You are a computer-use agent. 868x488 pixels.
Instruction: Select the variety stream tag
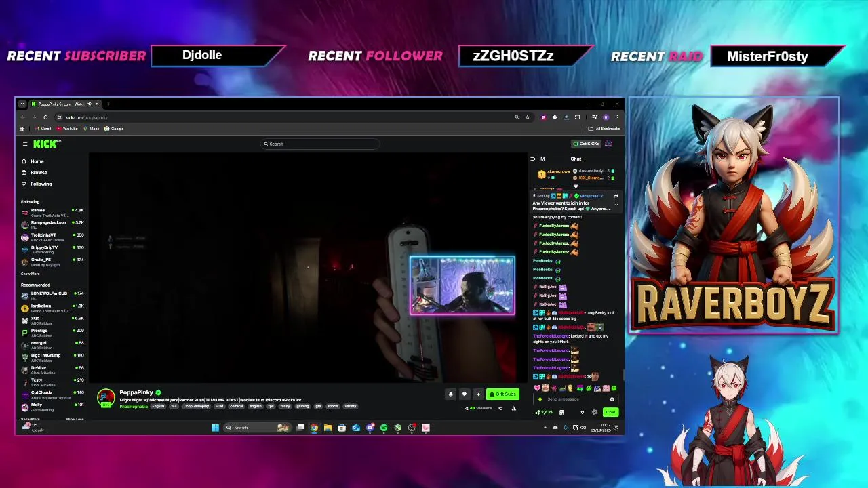click(350, 406)
